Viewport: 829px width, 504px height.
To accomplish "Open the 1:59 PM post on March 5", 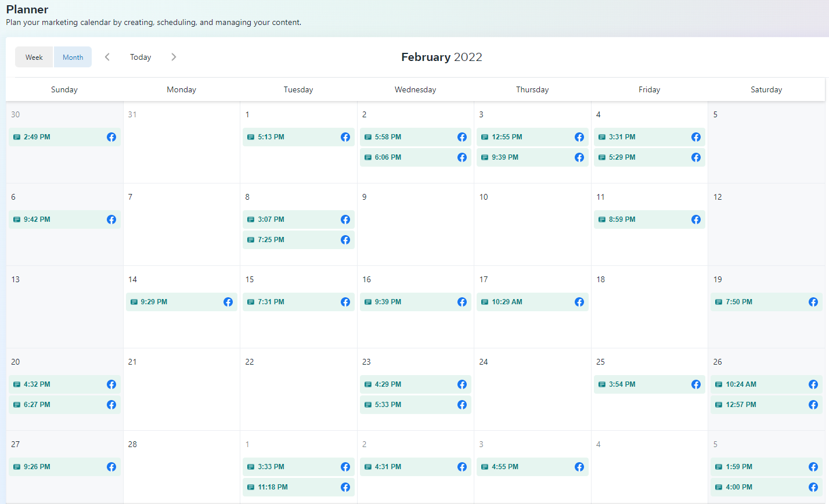I will [x=755, y=467].
